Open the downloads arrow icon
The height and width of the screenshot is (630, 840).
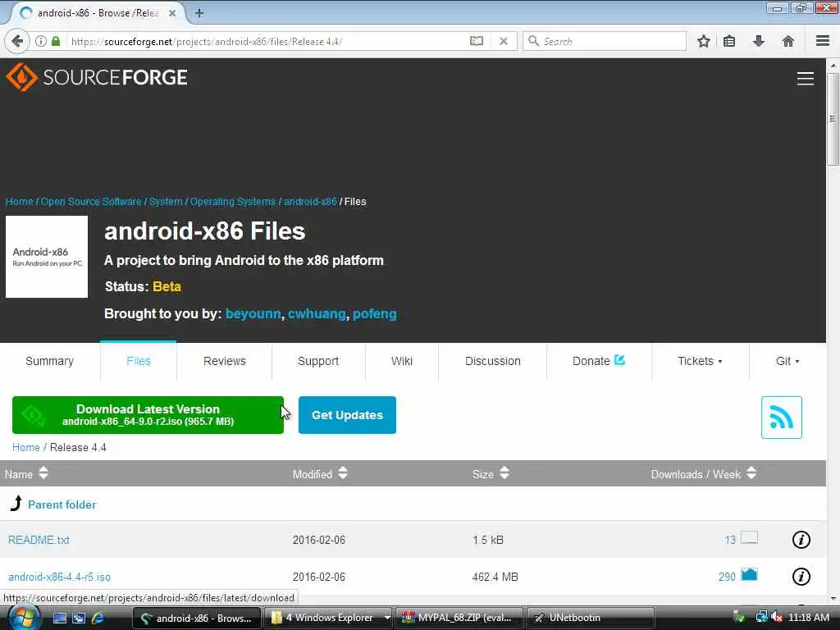[x=759, y=41]
